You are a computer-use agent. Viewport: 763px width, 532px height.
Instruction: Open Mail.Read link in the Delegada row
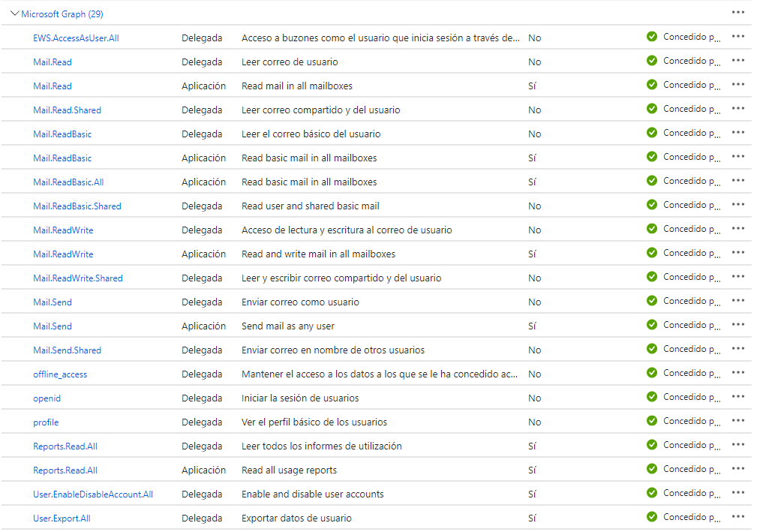[x=53, y=62]
